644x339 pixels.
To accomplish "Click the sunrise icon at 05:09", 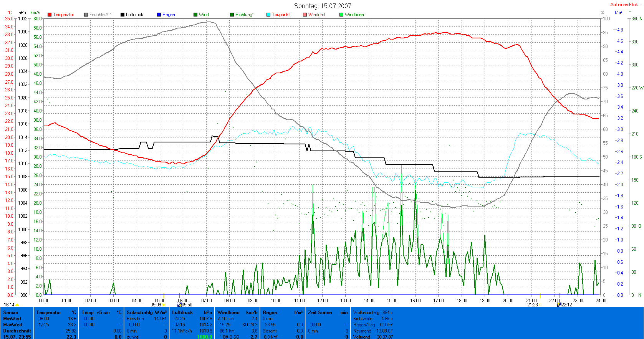I will tap(164, 305).
